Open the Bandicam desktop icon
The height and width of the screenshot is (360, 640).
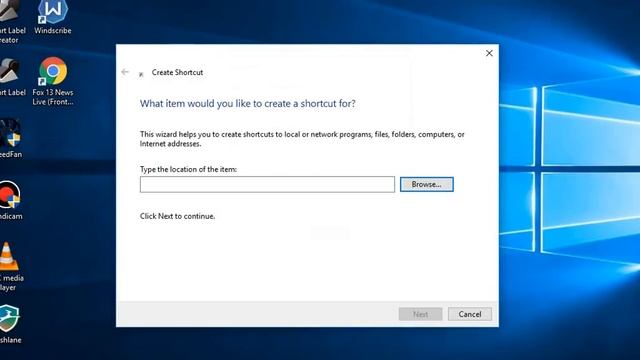[10, 200]
